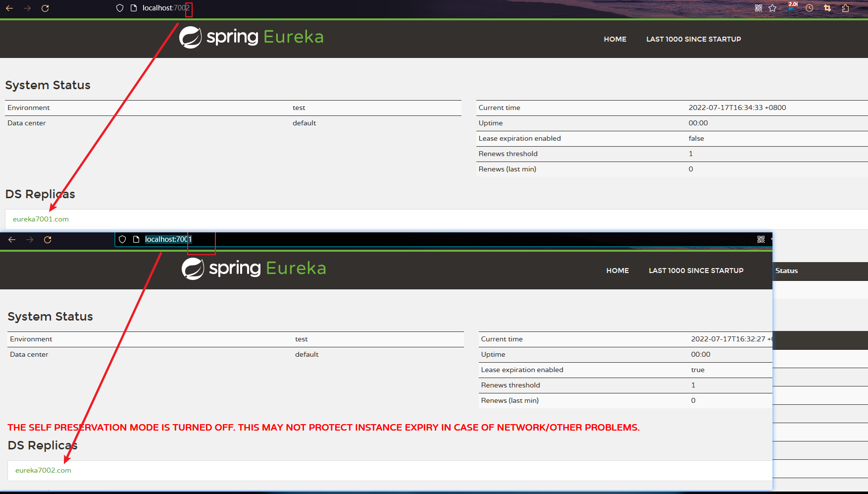Open the history clock icon
The image size is (868, 494).
810,8
